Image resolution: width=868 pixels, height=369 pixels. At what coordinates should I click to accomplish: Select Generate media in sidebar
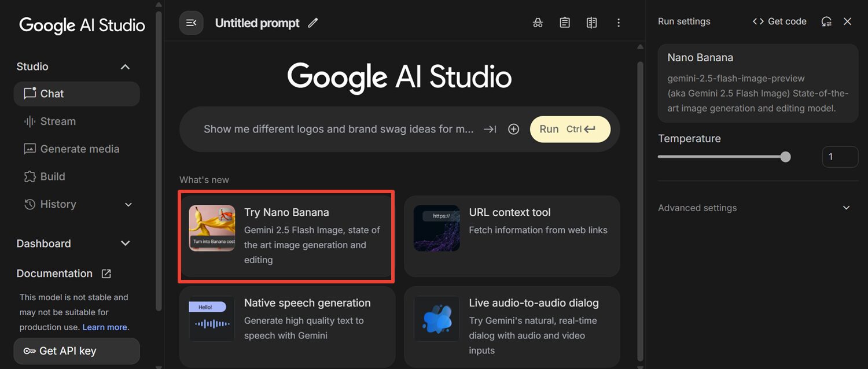click(x=79, y=149)
